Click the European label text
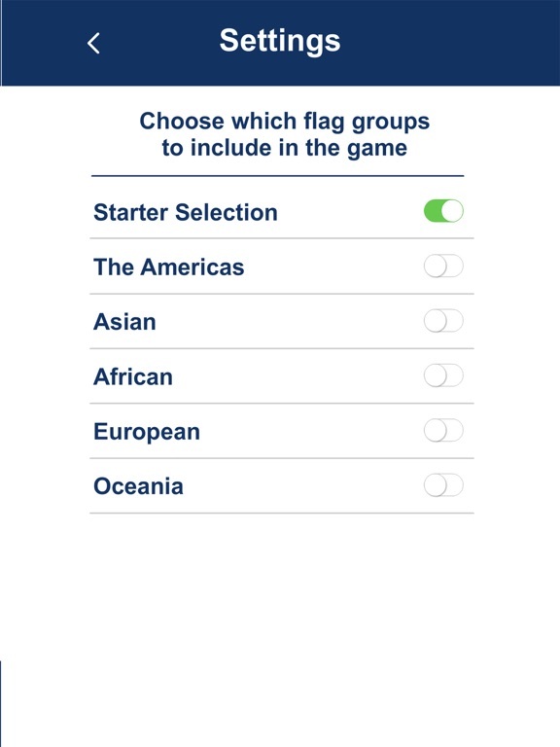The width and height of the screenshot is (560, 747). [147, 432]
